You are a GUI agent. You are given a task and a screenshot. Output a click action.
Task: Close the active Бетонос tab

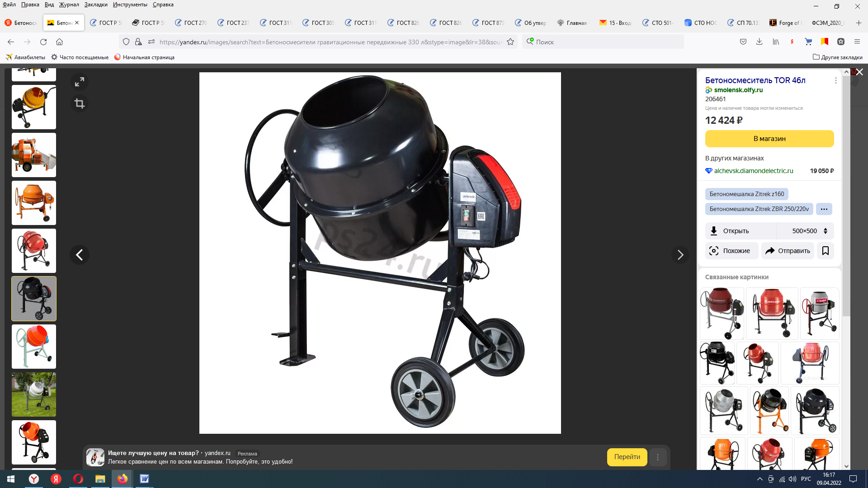pyautogui.click(x=77, y=23)
